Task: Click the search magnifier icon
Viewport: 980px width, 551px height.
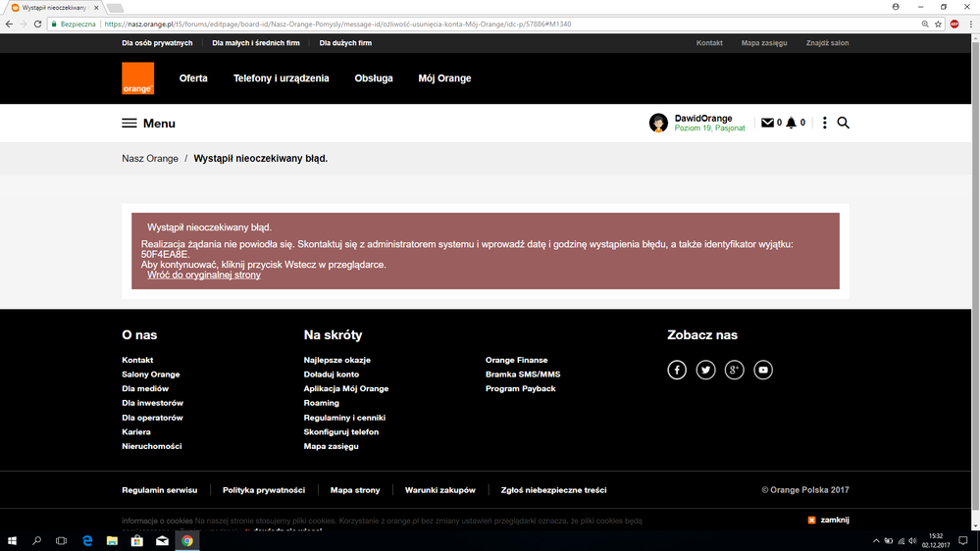Action: pyautogui.click(x=843, y=124)
